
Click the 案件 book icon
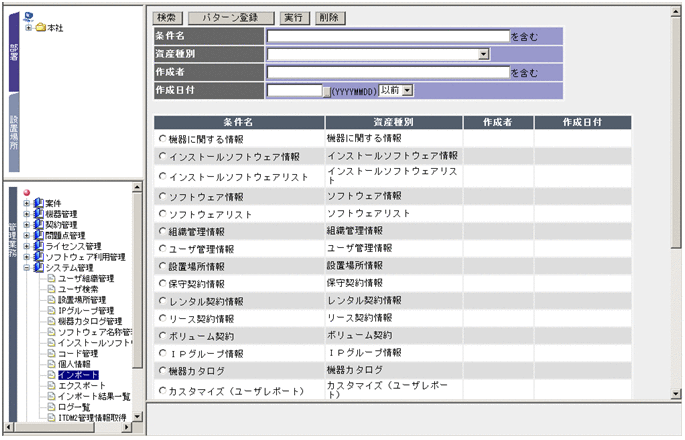click(x=38, y=203)
